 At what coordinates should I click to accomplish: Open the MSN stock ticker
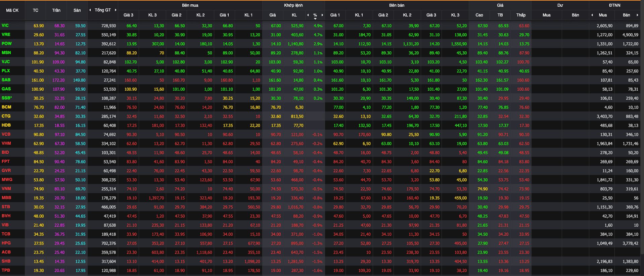tap(6, 53)
